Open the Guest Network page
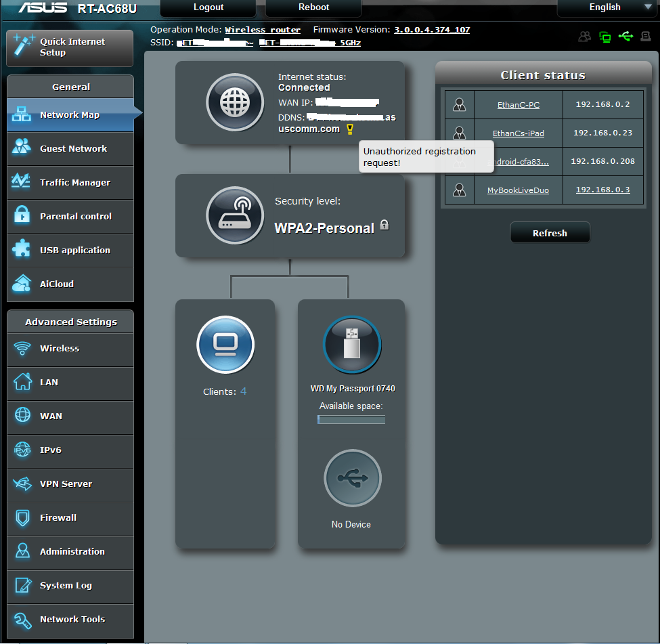Screen dimensions: 660x644 tap(70, 149)
